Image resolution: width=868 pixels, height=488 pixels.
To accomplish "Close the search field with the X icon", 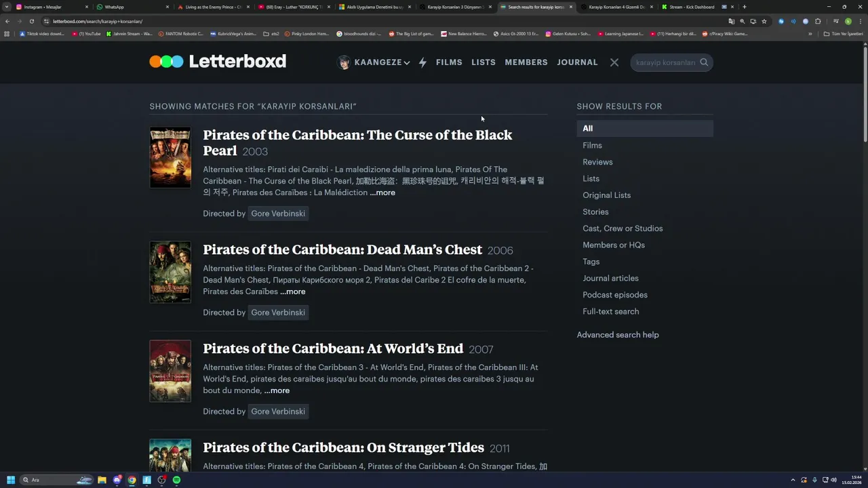I will [x=614, y=62].
